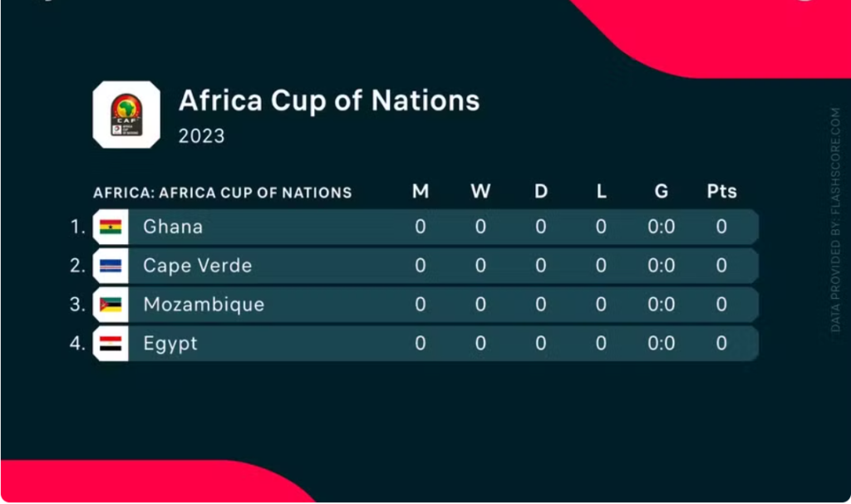851x504 pixels.
Task: Click the Cape Verde flag icon
Action: coord(111,266)
